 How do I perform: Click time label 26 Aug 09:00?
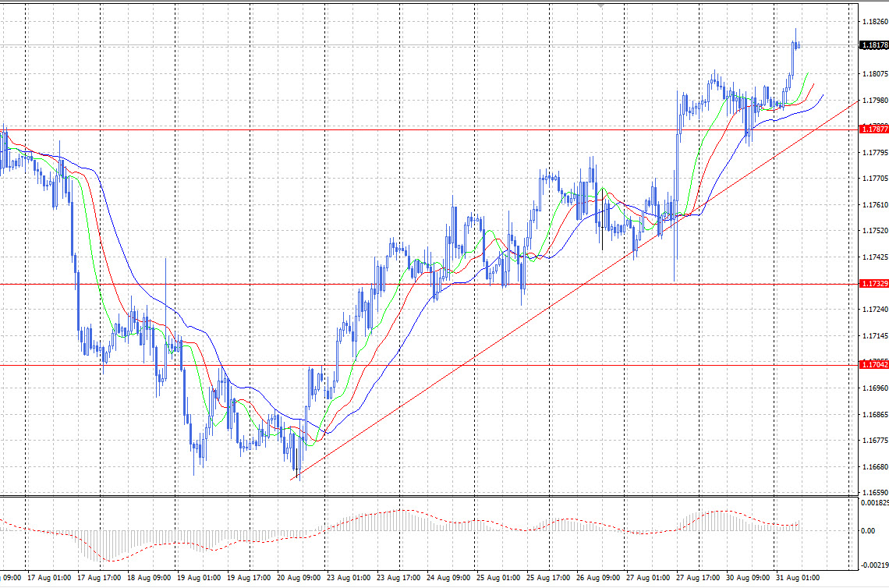pyautogui.click(x=598, y=578)
